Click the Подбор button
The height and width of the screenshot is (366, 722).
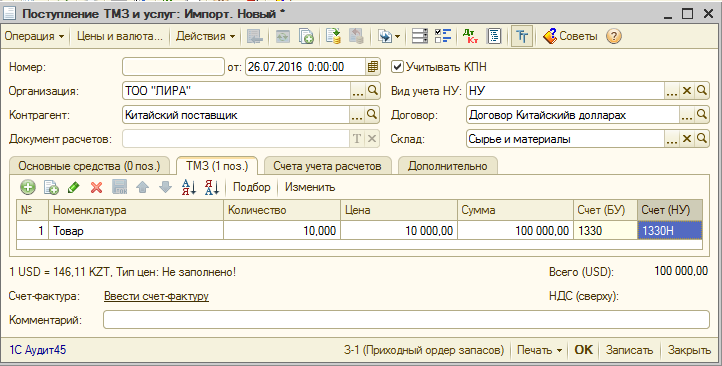[251, 187]
